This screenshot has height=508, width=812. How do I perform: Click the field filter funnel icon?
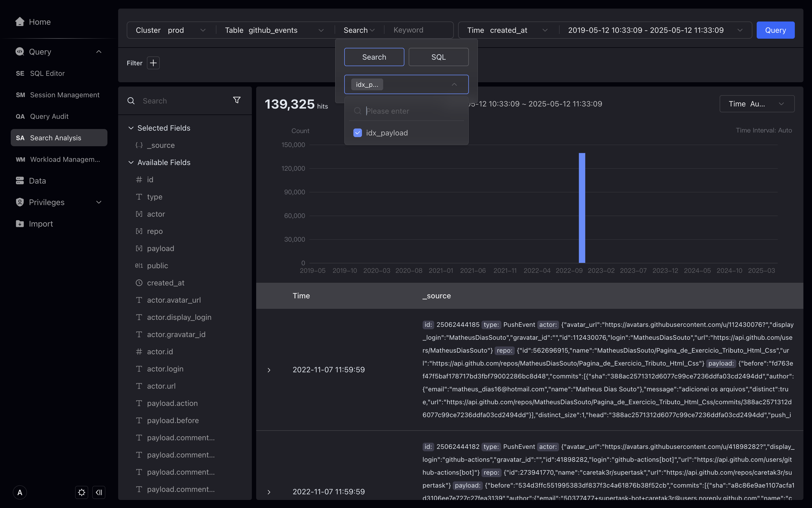pos(237,100)
